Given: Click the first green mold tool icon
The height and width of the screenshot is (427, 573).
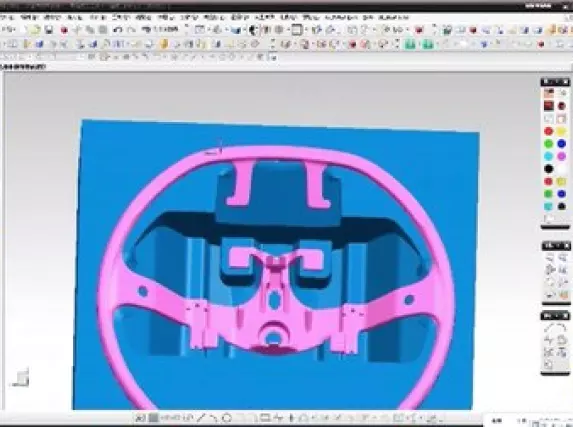Looking at the screenshot, I should pyautogui.click(x=410, y=45).
